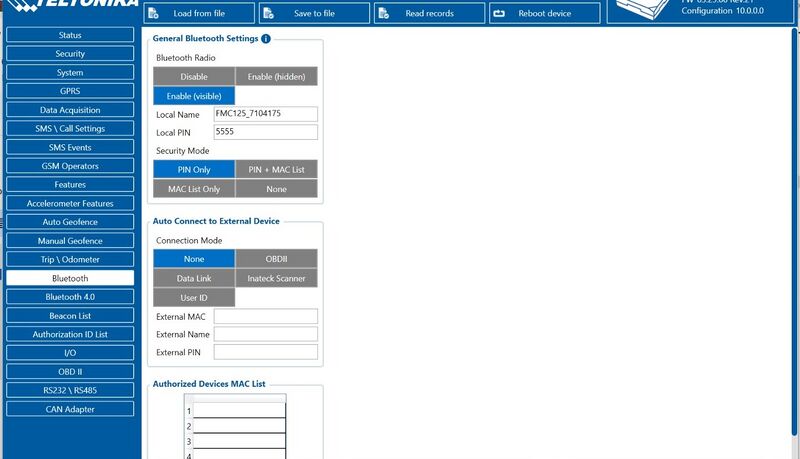Set Bluetooth Radio to Enable (hidden)
The width and height of the screenshot is (800, 459).
277,76
